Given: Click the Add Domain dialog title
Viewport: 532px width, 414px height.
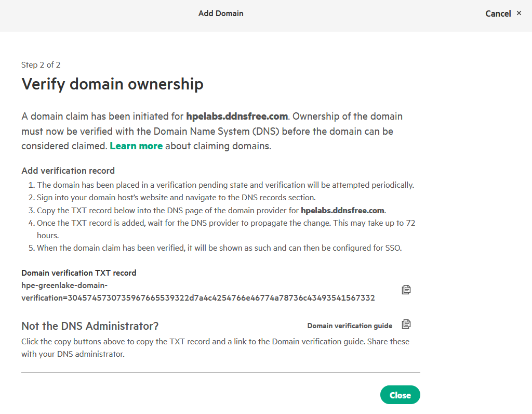Looking at the screenshot, I should pyautogui.click(x=221, y=14).
